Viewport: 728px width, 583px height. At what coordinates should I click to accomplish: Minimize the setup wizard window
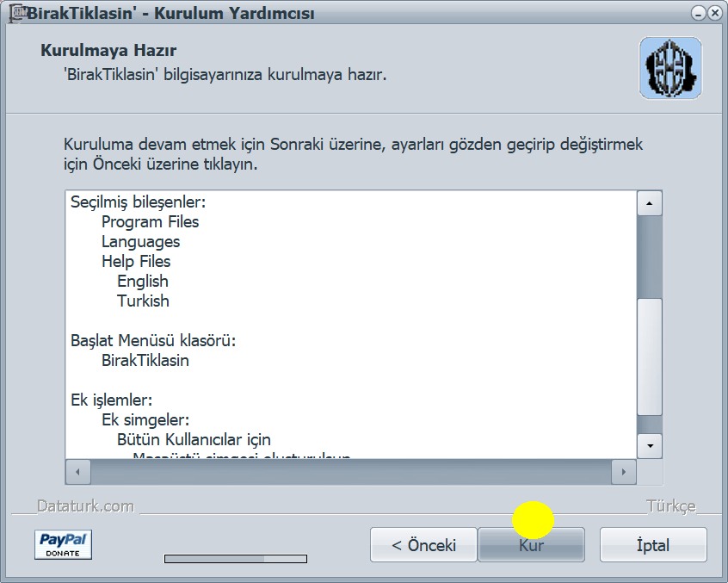[x=698, y=13]
